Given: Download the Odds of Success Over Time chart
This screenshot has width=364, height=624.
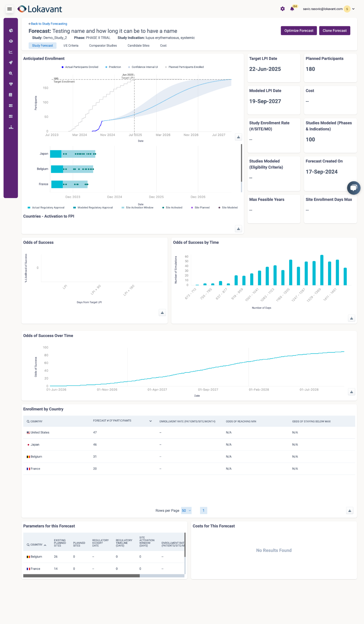Looking at the screenshot, I should (x=352, y=392).
